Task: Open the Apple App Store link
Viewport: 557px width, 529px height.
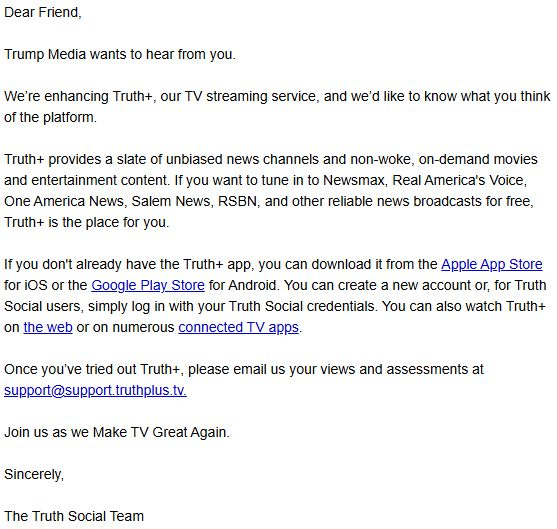Action: 492,265
